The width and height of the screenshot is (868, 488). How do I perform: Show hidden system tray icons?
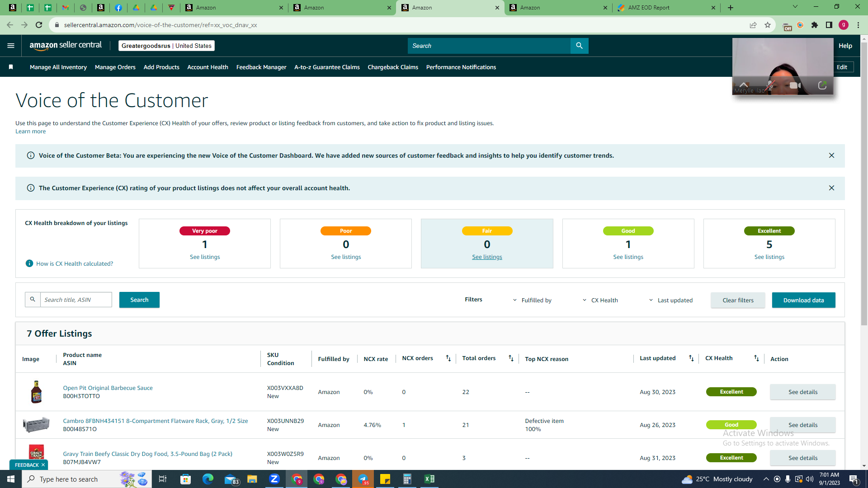(x=766, y=479)
